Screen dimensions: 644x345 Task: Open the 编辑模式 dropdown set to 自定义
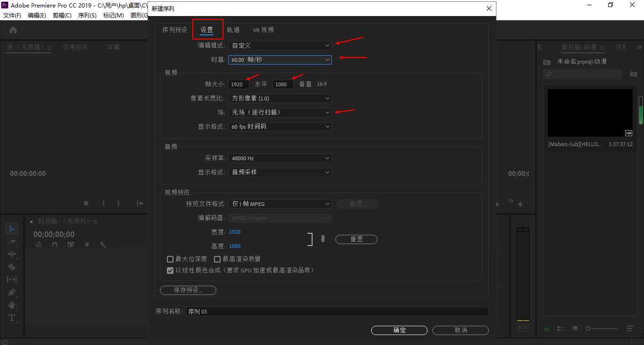click(280, 45)
